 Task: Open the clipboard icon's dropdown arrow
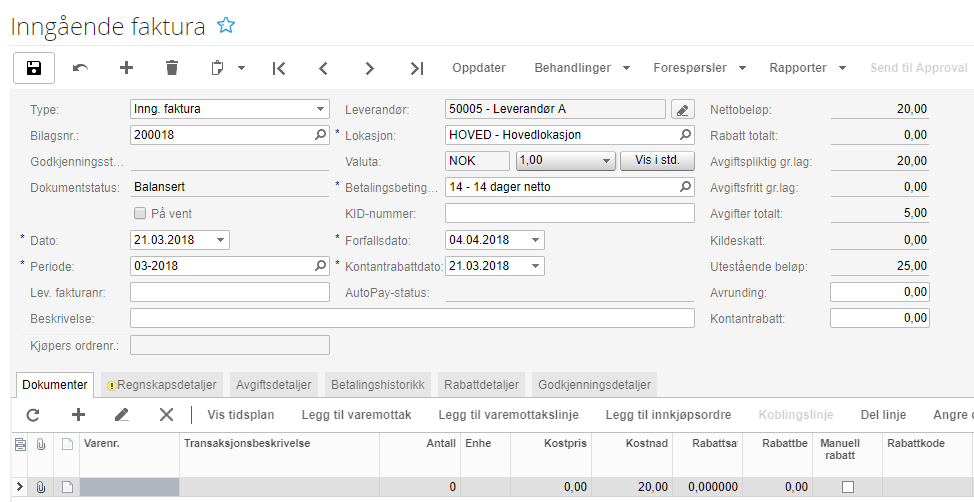[241, 68]
